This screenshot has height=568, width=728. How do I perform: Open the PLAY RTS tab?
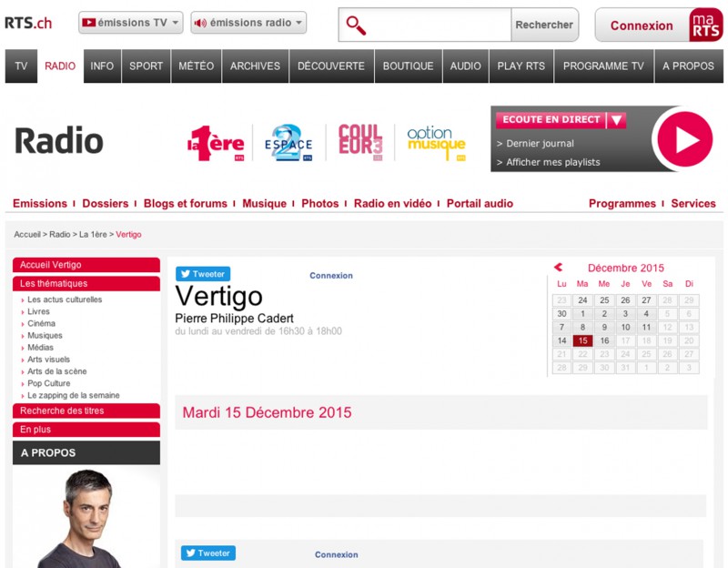(x=521, y=66)
